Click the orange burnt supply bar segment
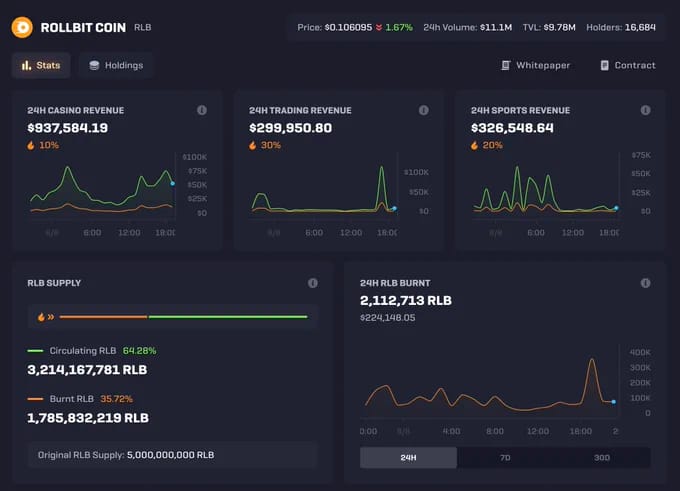This screenshot has width=680, height=491. [x=104, y=317]
